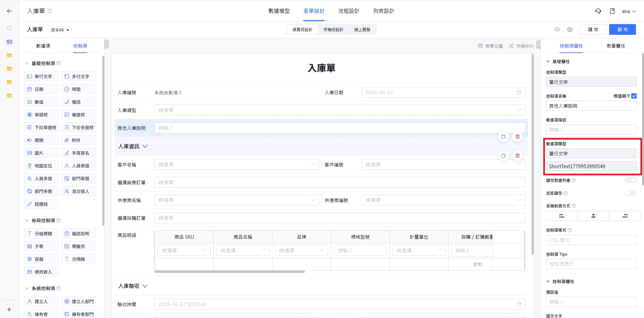Collapse the 入庫驗收 group
The image size is (644, 318).
tap(145, 286)
